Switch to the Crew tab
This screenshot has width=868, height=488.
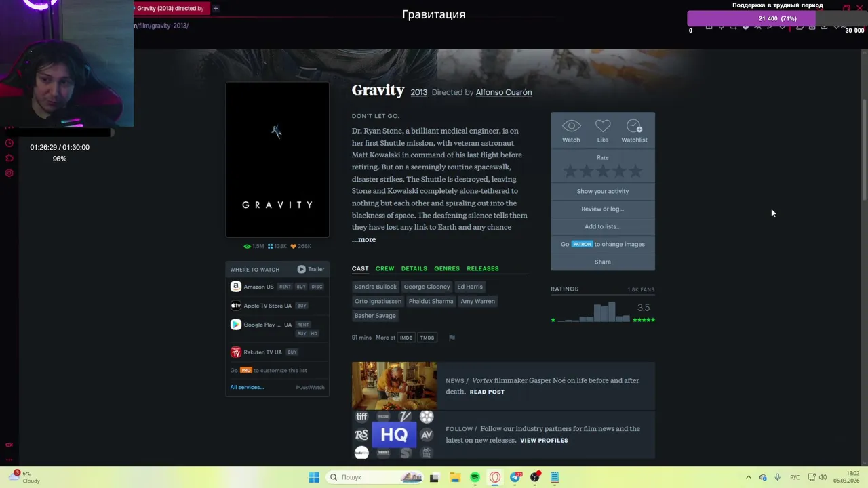(384, 268)
